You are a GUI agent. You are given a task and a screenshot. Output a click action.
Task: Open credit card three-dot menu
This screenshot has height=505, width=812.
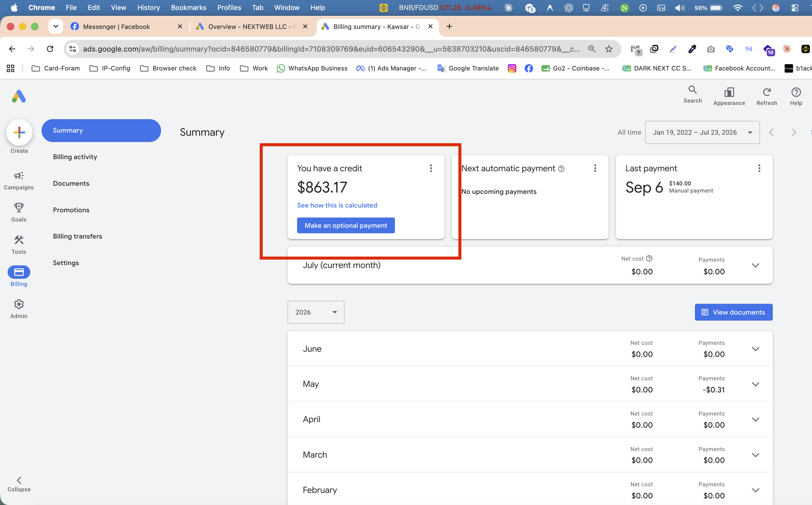(x=431, y=168)
